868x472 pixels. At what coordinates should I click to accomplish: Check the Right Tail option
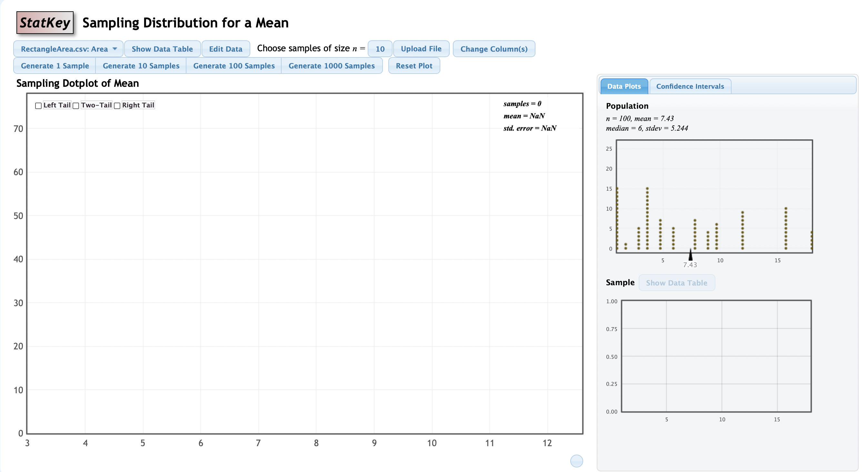(x=117, y=106)
